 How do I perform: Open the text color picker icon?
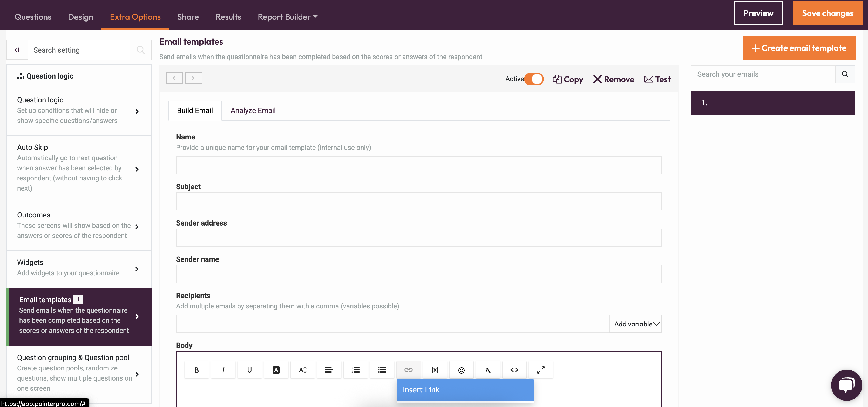276,370
